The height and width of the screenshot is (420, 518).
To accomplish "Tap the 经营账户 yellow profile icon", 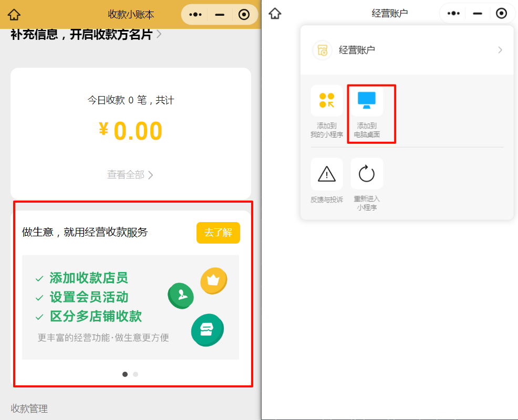I will click(322, 50).
